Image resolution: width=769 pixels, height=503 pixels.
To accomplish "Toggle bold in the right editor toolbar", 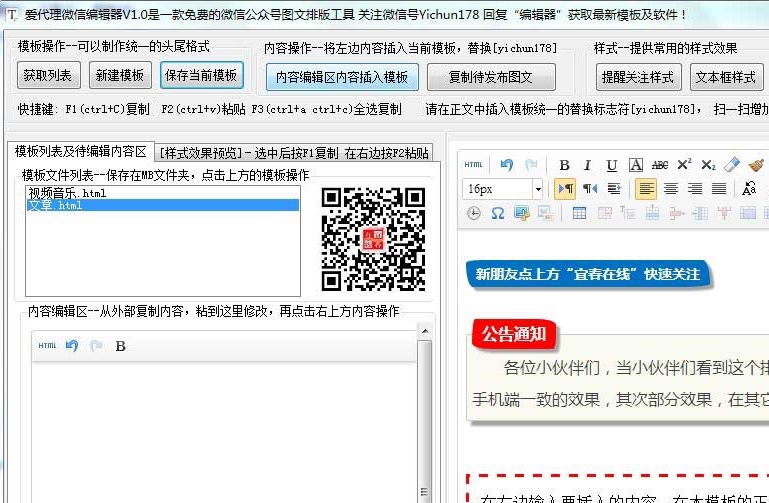I will click(x=564, y=165).
